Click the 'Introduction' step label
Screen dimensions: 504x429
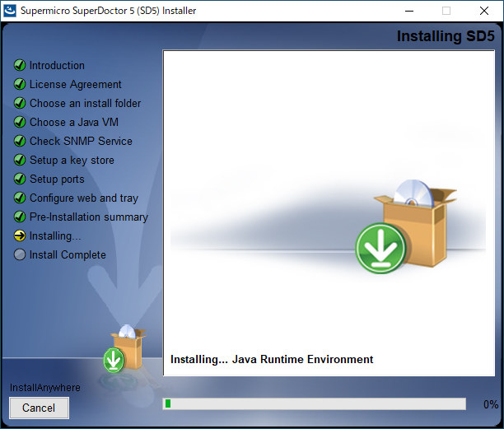(57, 66)
